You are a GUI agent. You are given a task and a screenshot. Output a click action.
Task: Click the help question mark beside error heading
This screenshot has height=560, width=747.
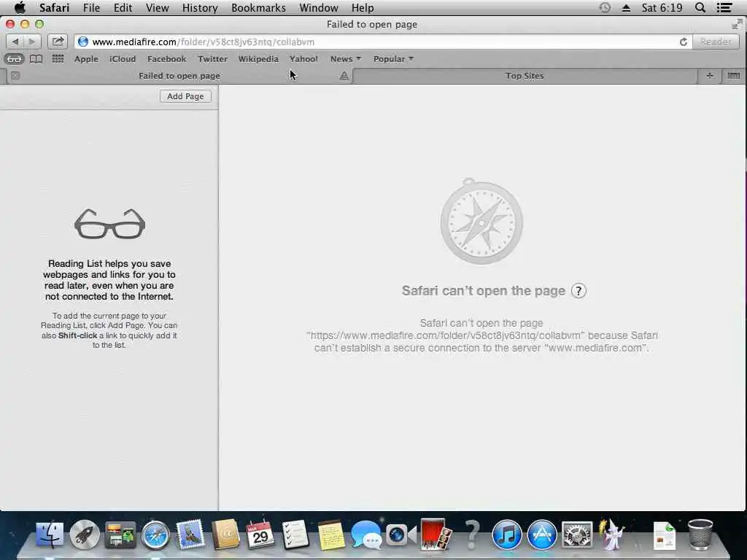578,291
